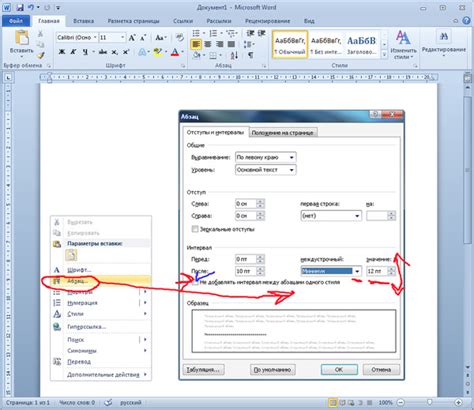Choose Шрифт... in context menu
This screenshot has height=410, width=474.
101,270
